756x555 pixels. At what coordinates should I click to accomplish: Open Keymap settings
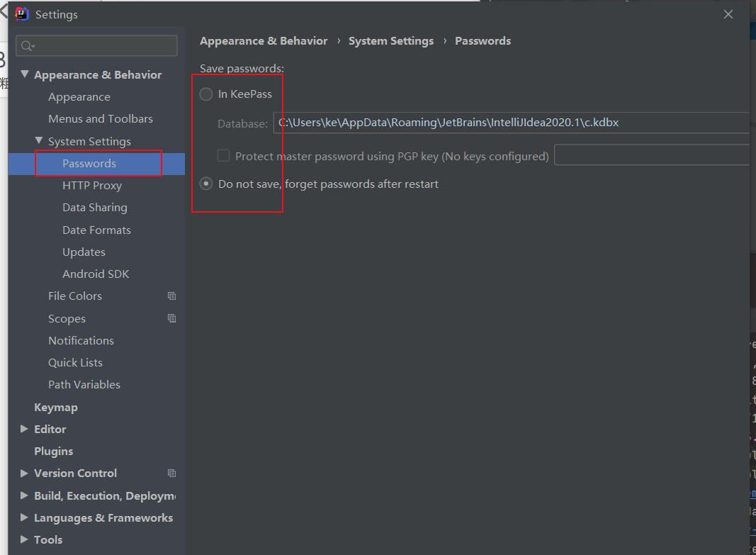coord(56,408)
